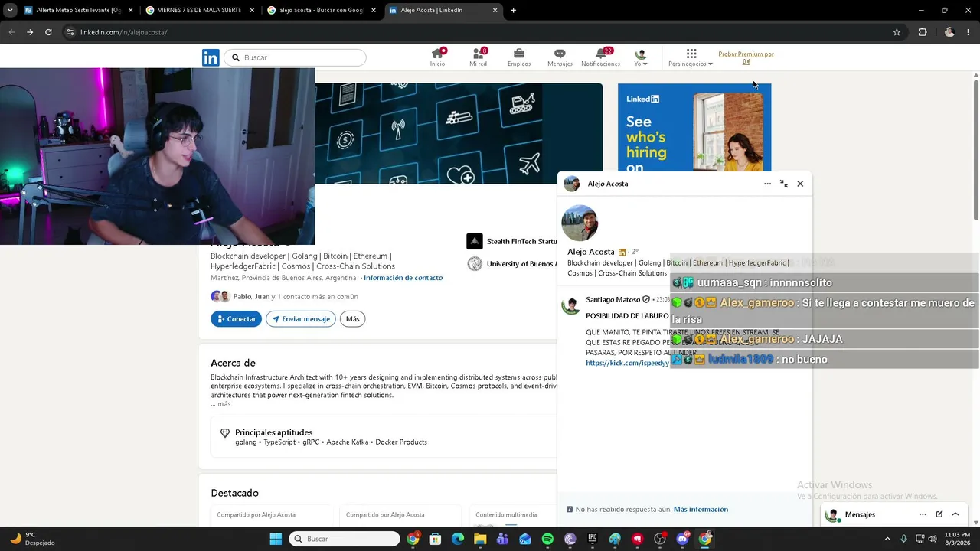Image resolution: width=980 pixels, height=551 pixels.
Task: Open Stealth FinTech Startup company entry
Action: [x=511, y=241]
